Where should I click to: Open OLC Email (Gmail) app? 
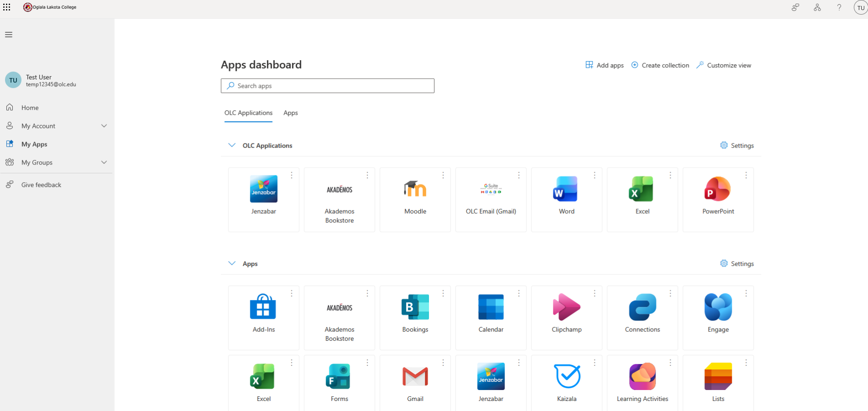[x=491, y=200]
